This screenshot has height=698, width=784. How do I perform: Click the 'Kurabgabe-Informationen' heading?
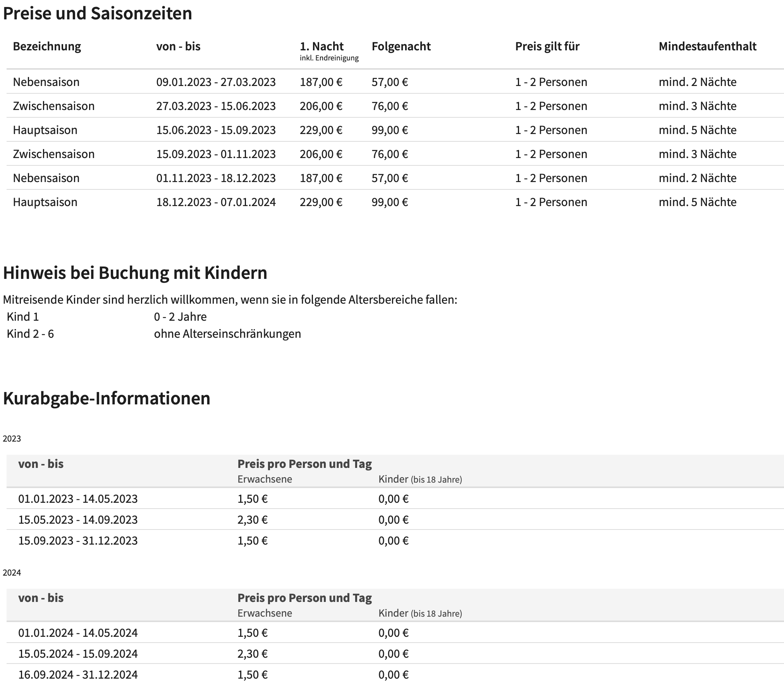coord(107,399)
